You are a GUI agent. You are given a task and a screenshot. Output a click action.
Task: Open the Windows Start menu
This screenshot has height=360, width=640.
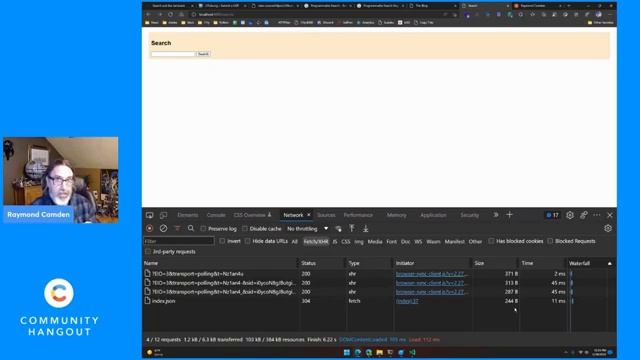pos(347,352)
